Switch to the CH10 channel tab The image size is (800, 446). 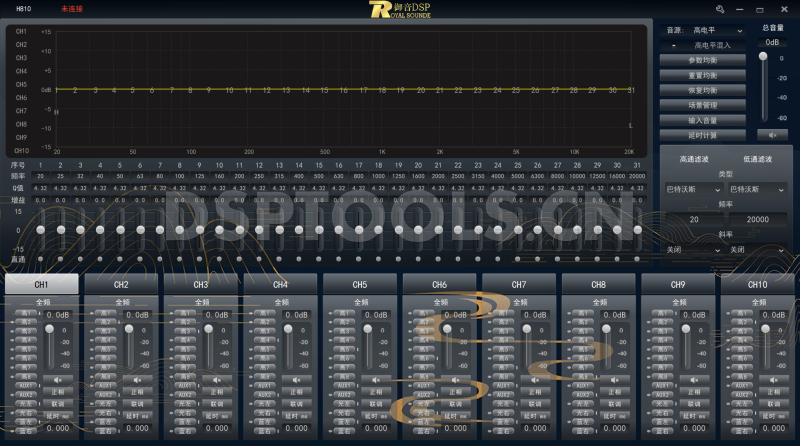pyautogui.click(x=758, y=284)
